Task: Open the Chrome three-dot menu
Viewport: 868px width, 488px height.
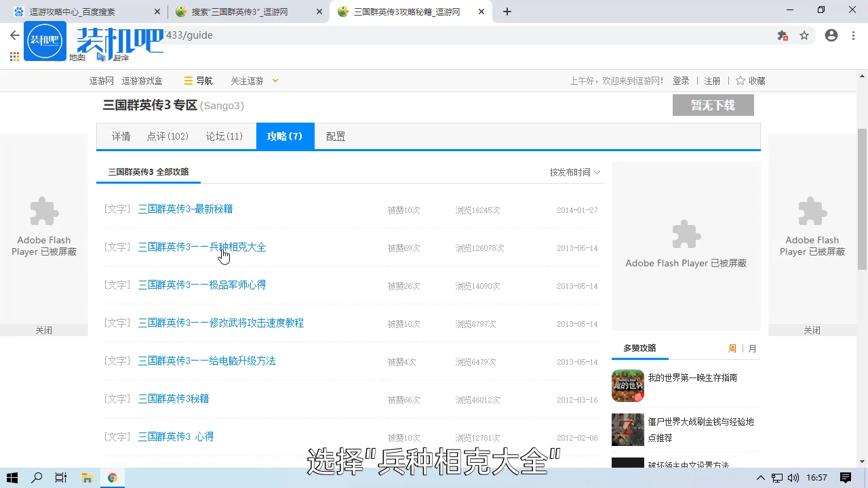Action: (853, 35)
